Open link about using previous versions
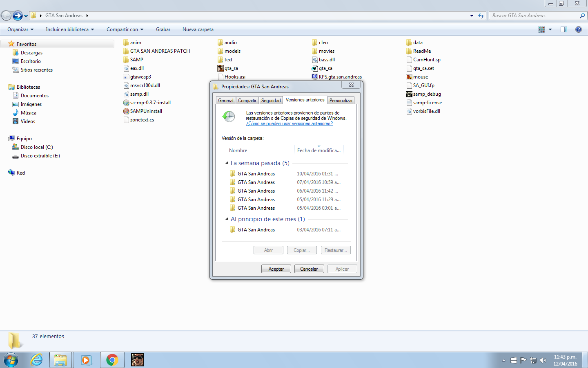Viewport: 588px width, 368px height. point(290,123)
